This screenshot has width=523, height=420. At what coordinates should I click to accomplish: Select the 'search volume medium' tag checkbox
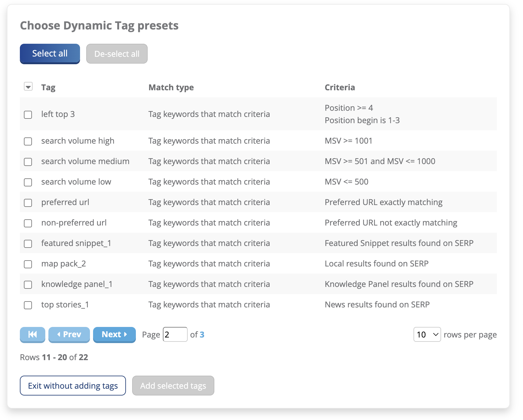pos(28,162)
